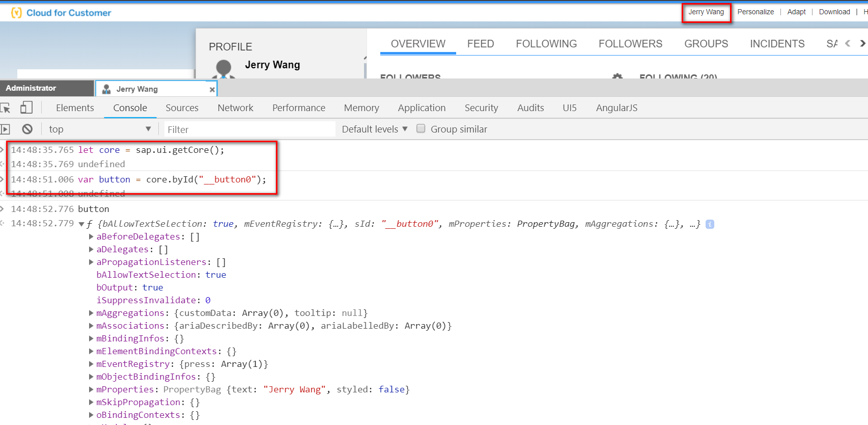Click the Adapt link
Viewport: 868px width, 425px height.
pos(796,12)
